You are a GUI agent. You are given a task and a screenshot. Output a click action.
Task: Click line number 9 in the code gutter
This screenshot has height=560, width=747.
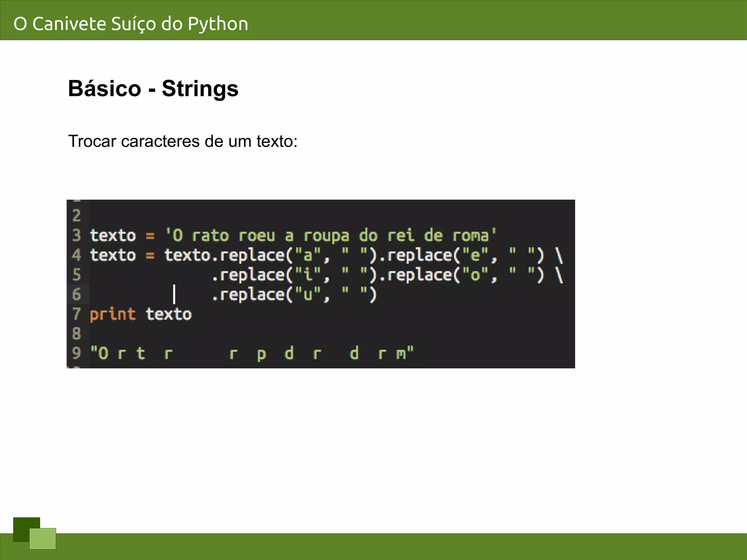coord(77,354)
